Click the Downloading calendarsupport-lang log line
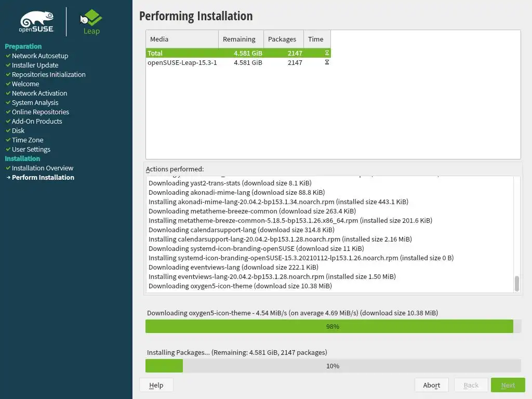The width and height of the screenshot is (532, 399). pyautogui.click(x=242, y=230)
